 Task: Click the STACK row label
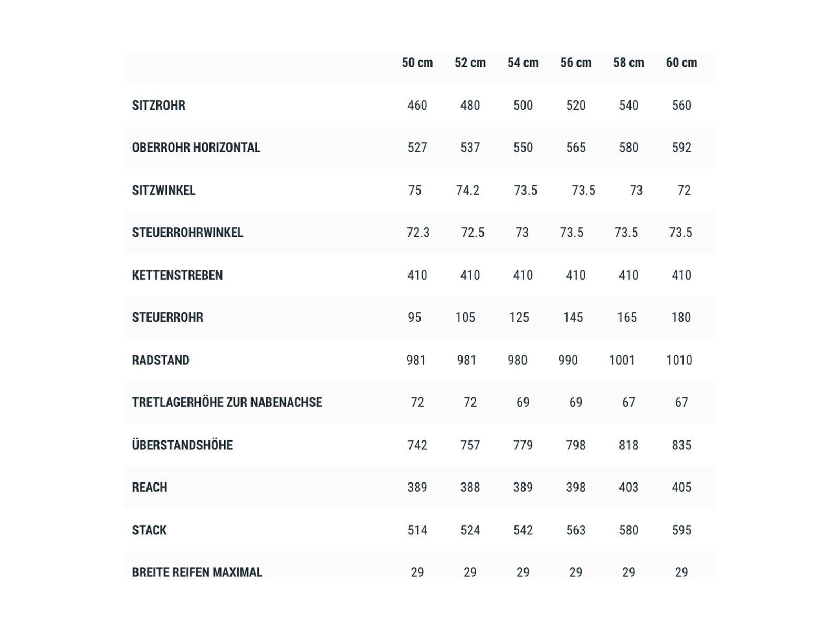coord(149,530)
